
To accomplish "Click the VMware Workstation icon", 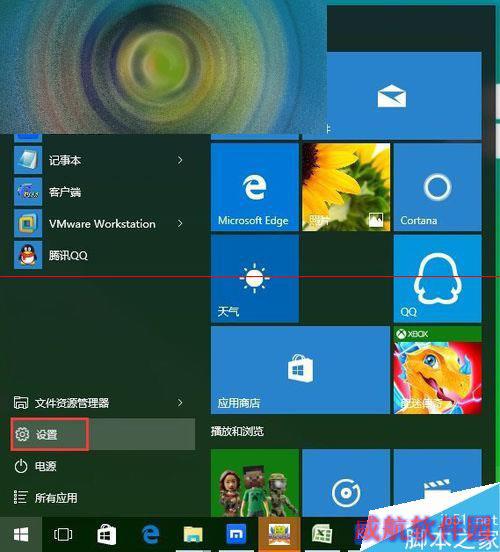I will click(28, 224).
